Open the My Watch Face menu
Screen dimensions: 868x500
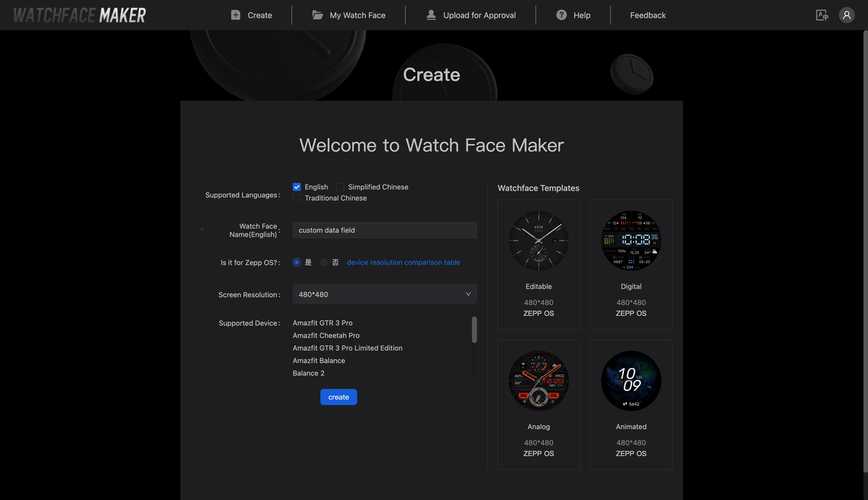pos(357,15)
